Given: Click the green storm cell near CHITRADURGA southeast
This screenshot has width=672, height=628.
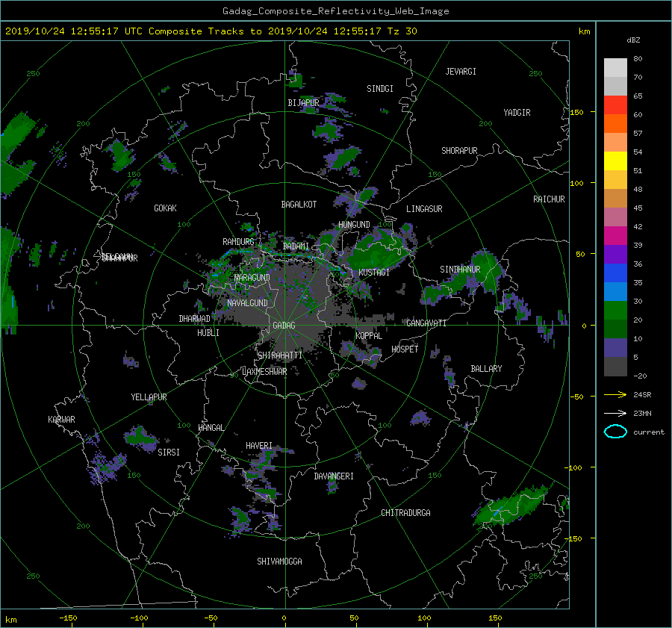Looking at the screenshot, I should pyautogui.click(x=510, y=506).
